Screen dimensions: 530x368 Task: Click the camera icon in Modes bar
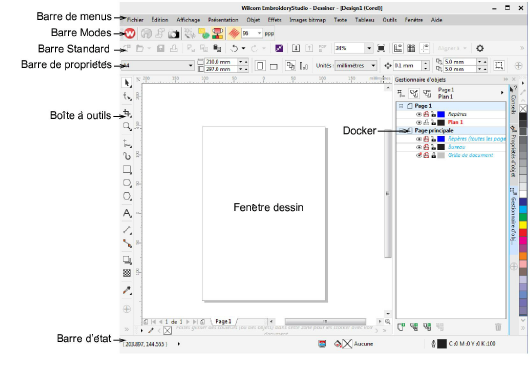(173, 34)
